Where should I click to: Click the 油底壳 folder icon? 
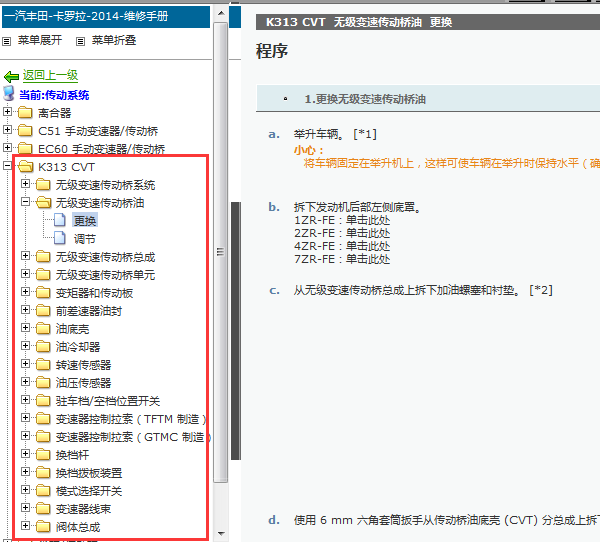tap(43, 328)
